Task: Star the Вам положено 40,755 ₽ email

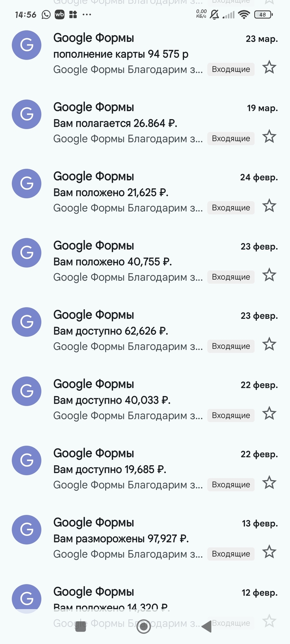Action: click(269, 275)
